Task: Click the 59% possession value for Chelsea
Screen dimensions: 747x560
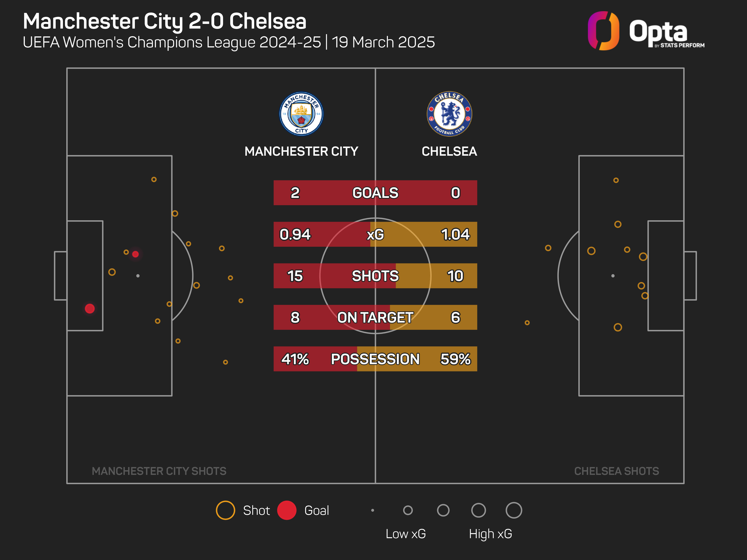Action: (x=455, y=359)
